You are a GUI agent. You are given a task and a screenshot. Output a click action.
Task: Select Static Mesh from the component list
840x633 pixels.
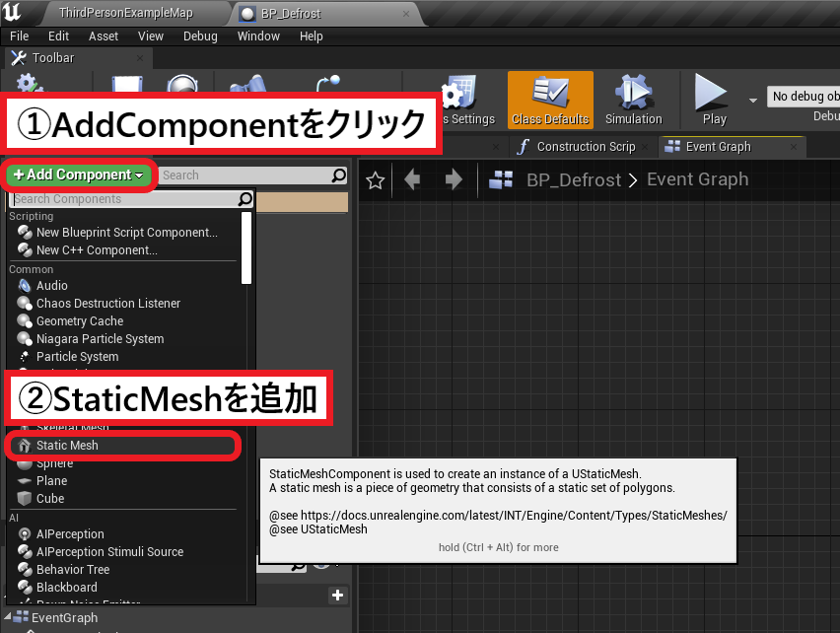tap(122, 445)
